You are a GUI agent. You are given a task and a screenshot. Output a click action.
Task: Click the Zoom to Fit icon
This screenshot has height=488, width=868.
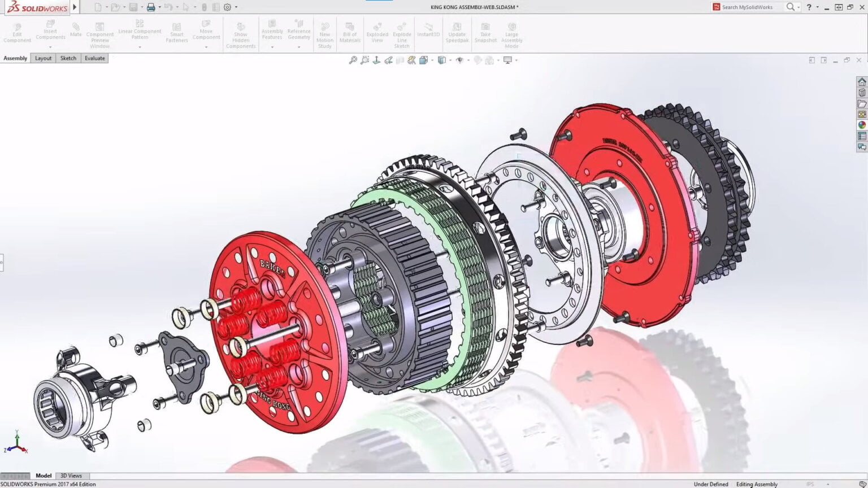[353, 60]
